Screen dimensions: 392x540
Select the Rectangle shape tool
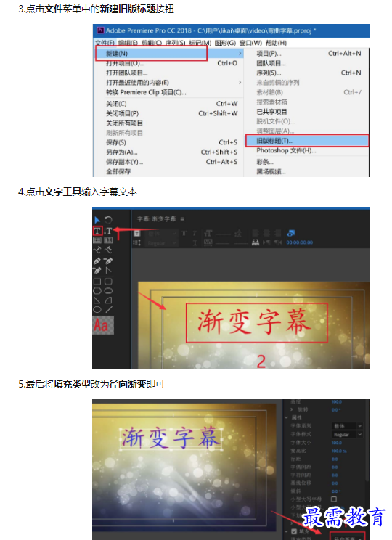(97, 282)
